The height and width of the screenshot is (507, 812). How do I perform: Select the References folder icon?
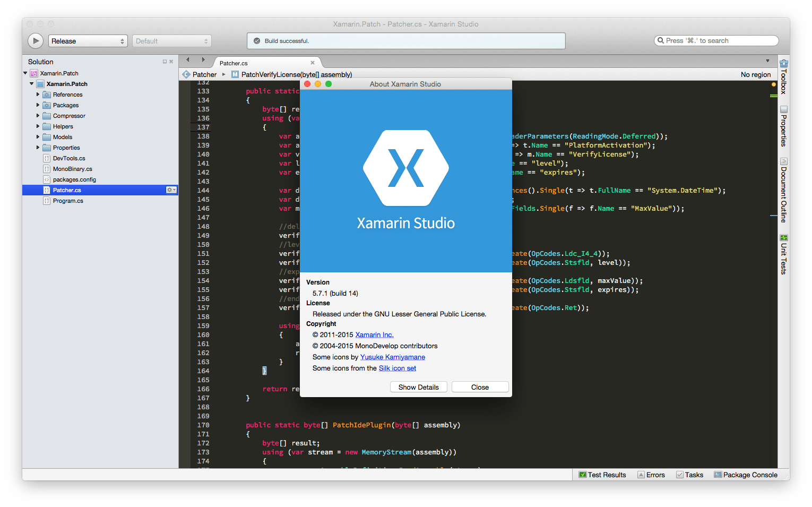click(47, 94)
